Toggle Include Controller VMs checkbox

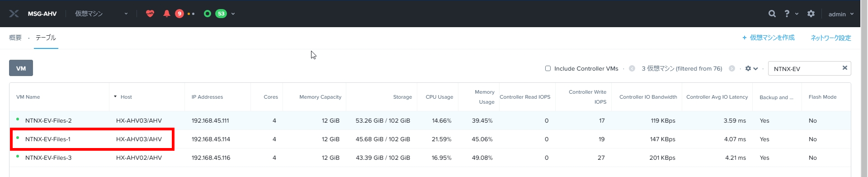point(548,68)
